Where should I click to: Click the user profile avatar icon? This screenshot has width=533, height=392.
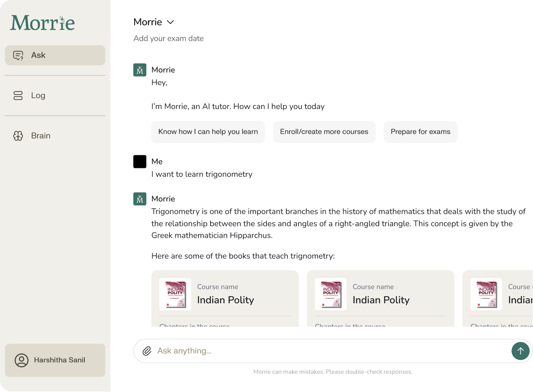[22, 360]
